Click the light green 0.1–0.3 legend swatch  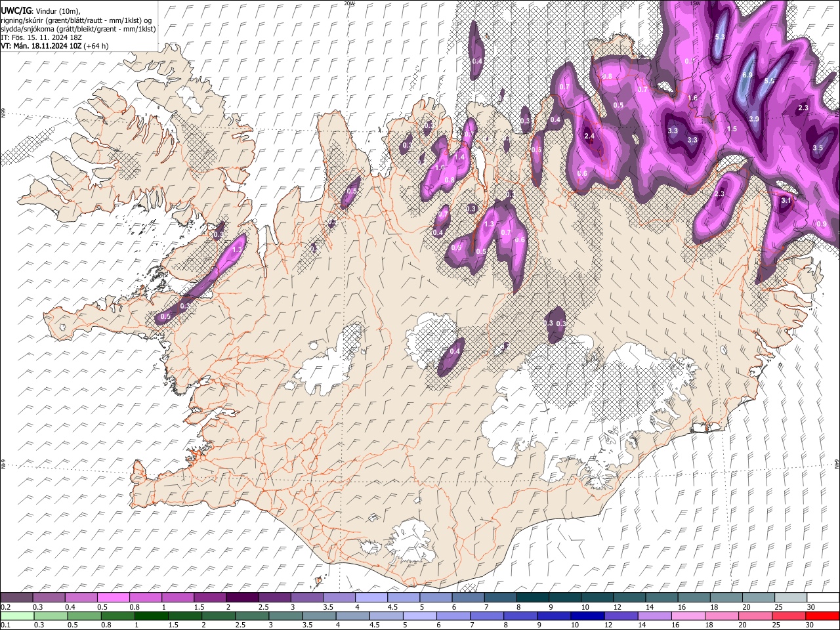click(17, 616)
